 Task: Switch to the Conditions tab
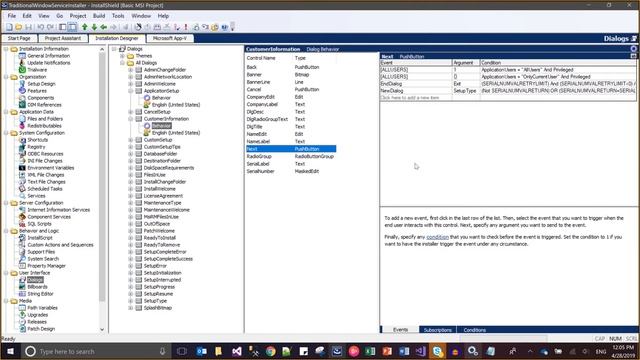pos(474,330)
